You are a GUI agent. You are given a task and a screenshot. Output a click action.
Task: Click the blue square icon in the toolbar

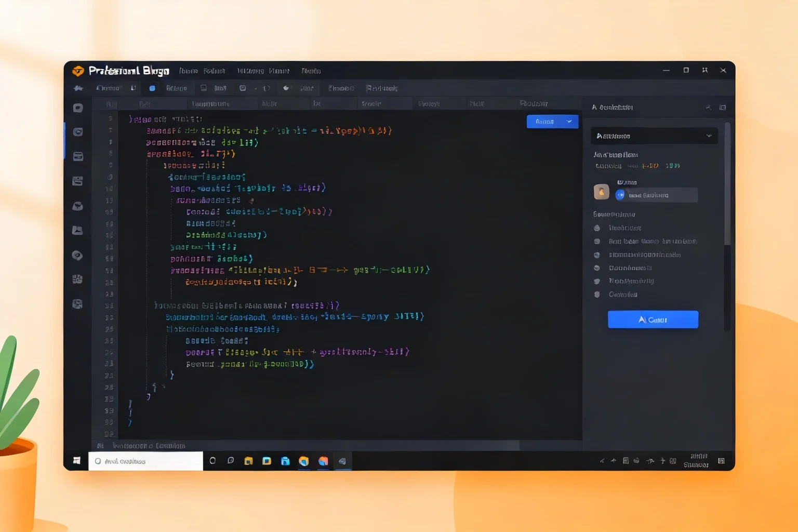152,88
